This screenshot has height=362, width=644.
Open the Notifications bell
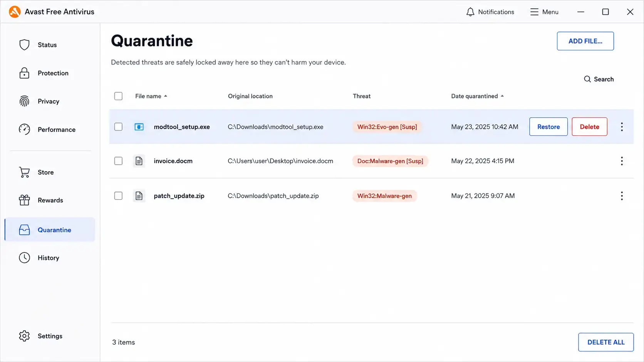click(x=470, y=12)
